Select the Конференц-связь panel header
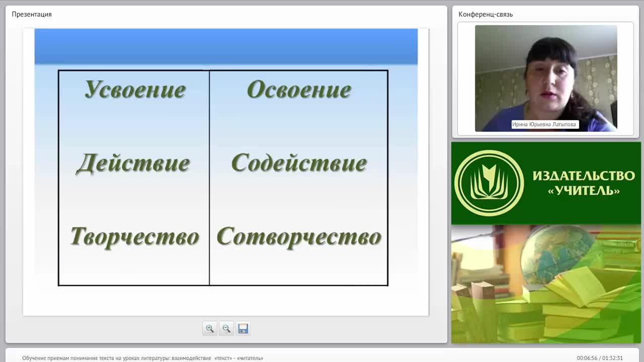644x362 pixels. [486, 14]
